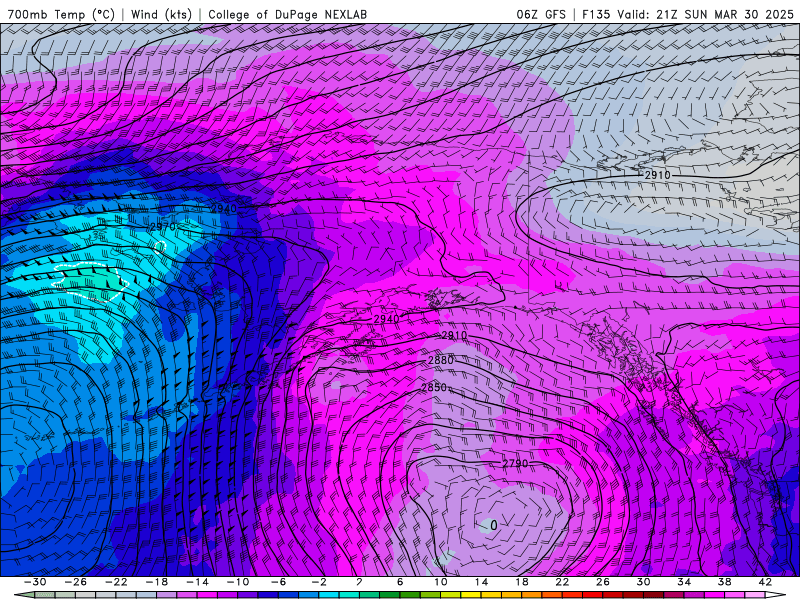Select the 2940 contour label directly above 2970
The height and width of the screenshot is (600, 800).
[x=224, y=208]
